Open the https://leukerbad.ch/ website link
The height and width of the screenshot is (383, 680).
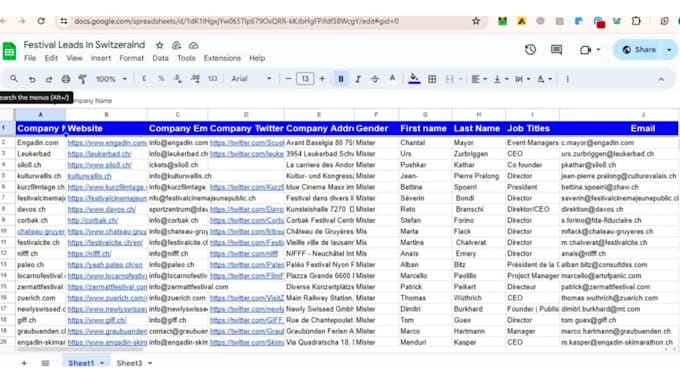point(99,154)
